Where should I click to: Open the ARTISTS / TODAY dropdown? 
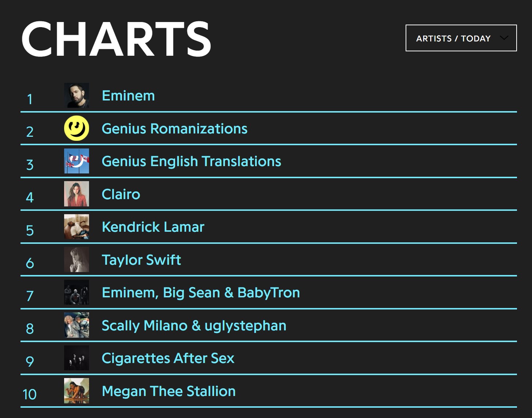(461, 38)
